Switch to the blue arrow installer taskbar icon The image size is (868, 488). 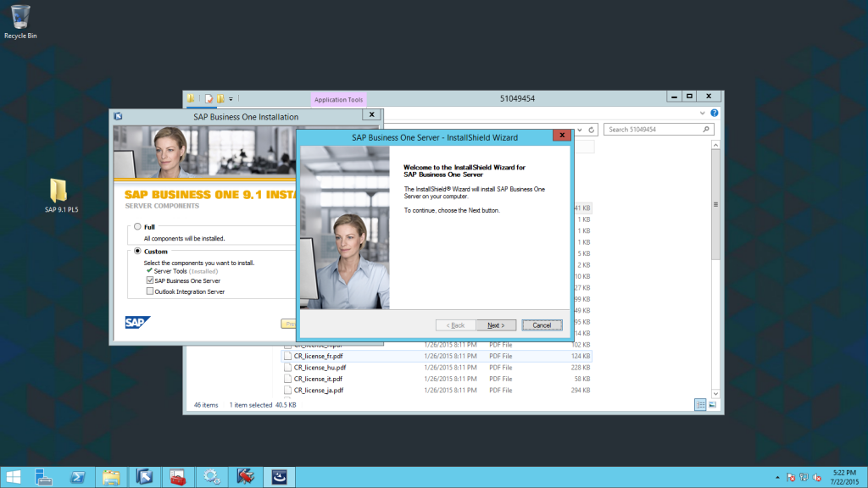click(x=144, y=477)
